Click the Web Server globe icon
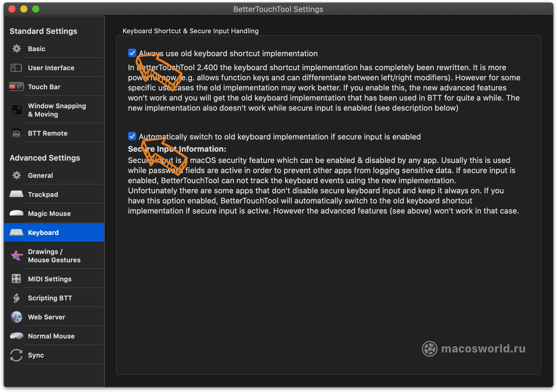 click(16, 317)
